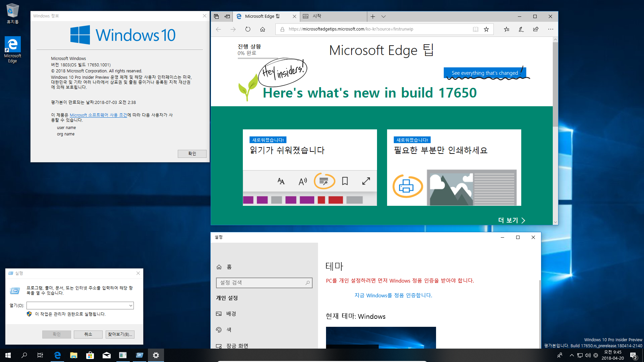Open Mail app from taskbar

(x=106, y=355)
